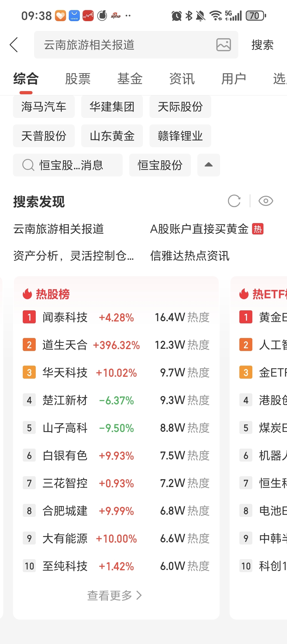287x644 pixels.
Task: Refresh the search discovery list
Action: point(234,201)
